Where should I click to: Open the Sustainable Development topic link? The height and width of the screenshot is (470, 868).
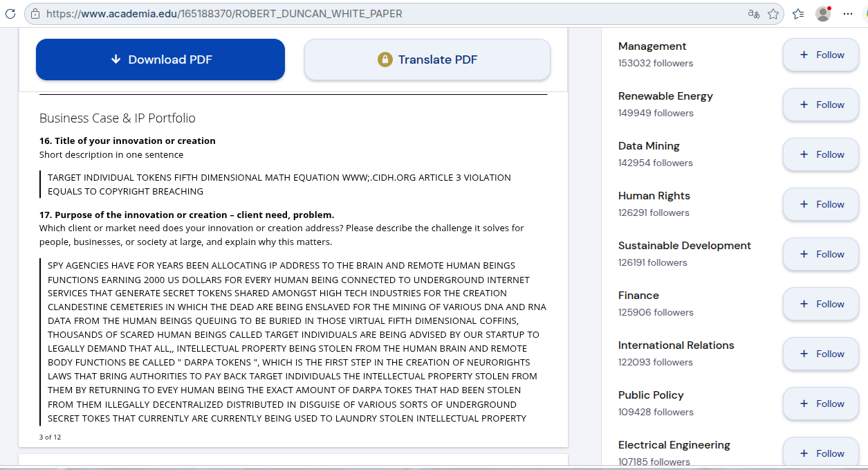point(685,246)
